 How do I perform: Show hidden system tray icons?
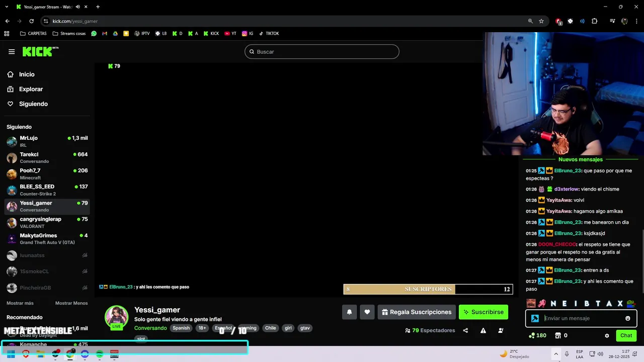pos(556,354)
